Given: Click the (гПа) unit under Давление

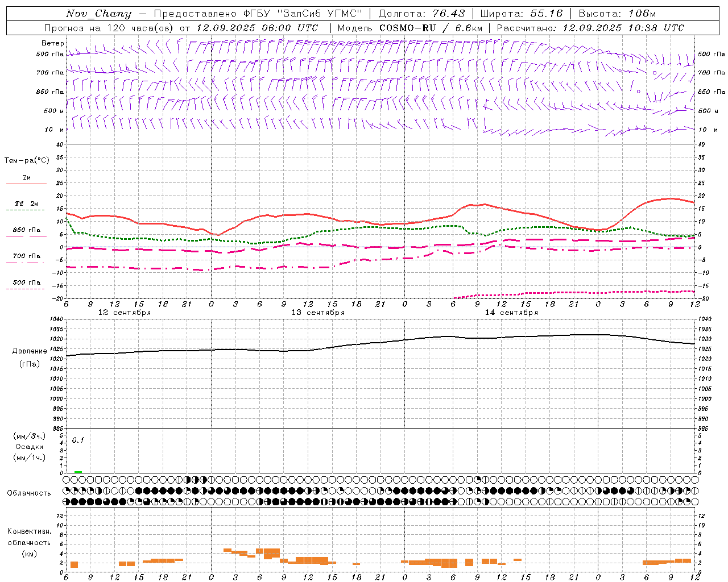Looking at the screenshot, I should (29, 364).
